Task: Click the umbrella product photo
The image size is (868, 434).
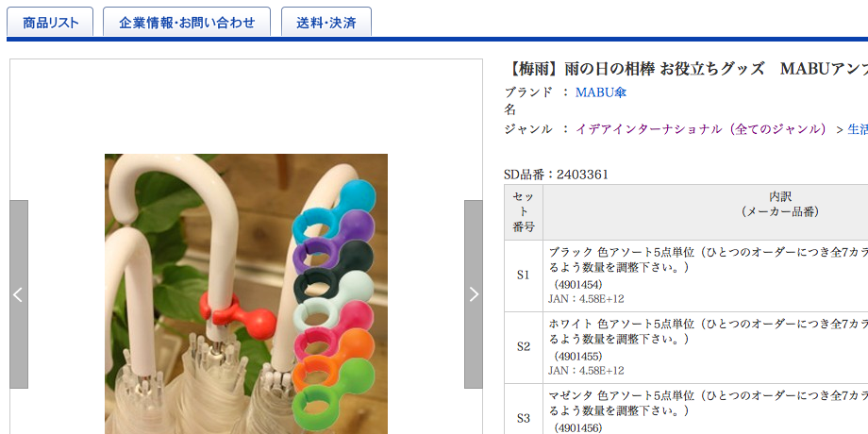Action: tap(246, 294)
